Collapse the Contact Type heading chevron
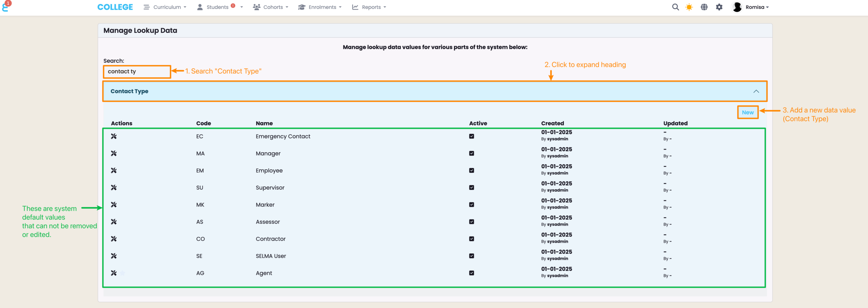The height and width of the screenshot is (308, 868). (756, 91)
